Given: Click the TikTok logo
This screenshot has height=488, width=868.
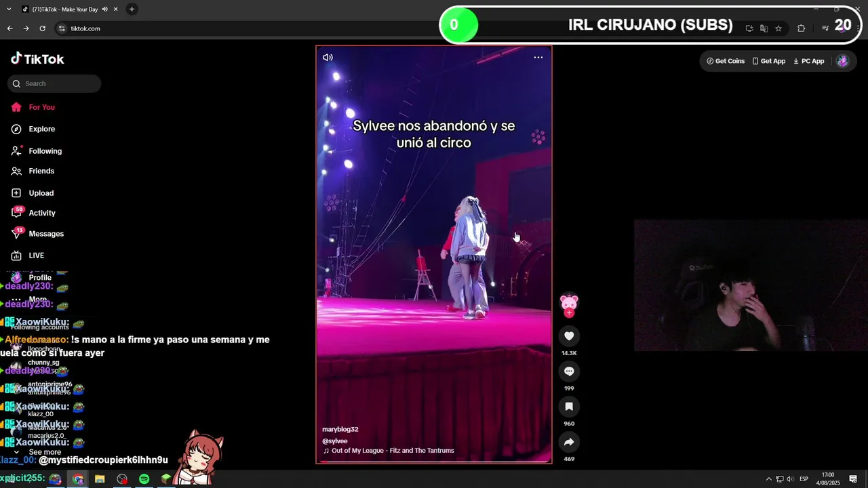Looking at the screenshot, I should (37, 59).
